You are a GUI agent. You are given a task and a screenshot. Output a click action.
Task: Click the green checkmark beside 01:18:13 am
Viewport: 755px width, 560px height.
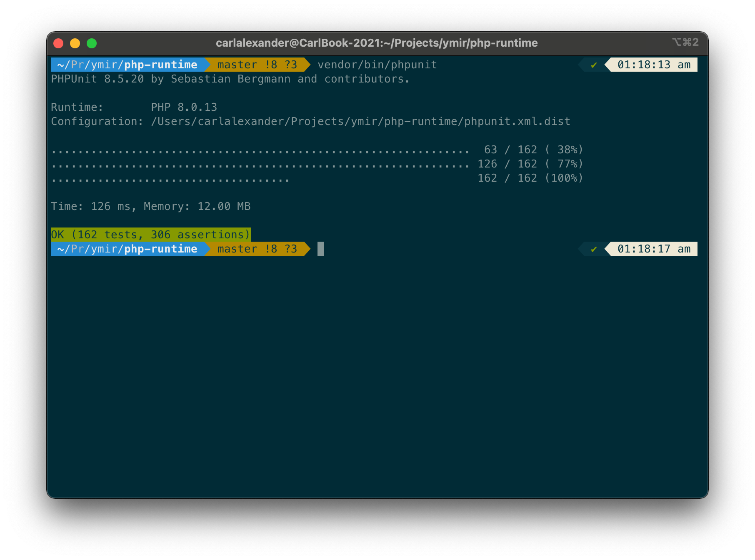(x=594, y=65)
